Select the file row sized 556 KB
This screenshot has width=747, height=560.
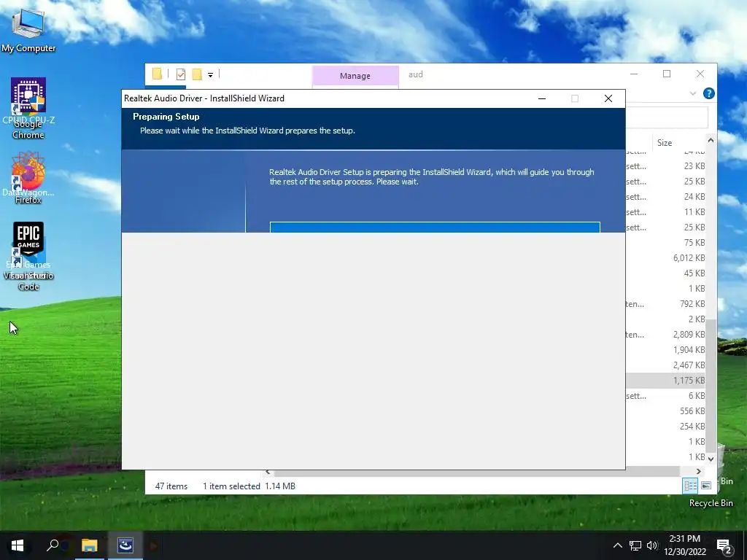(x=665, y=411)
